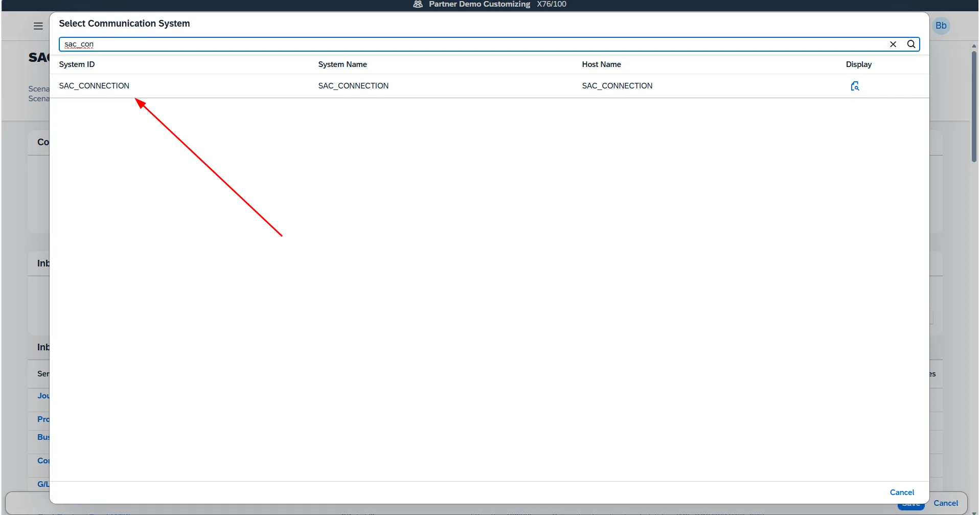Click the System Name column header
Viewport: 980px width, 515px height.
pyautogui.click(x=343, y=64)
